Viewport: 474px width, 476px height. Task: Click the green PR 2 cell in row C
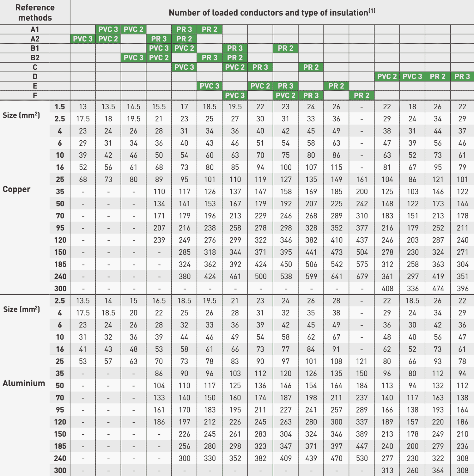click(x=311, y=67)
